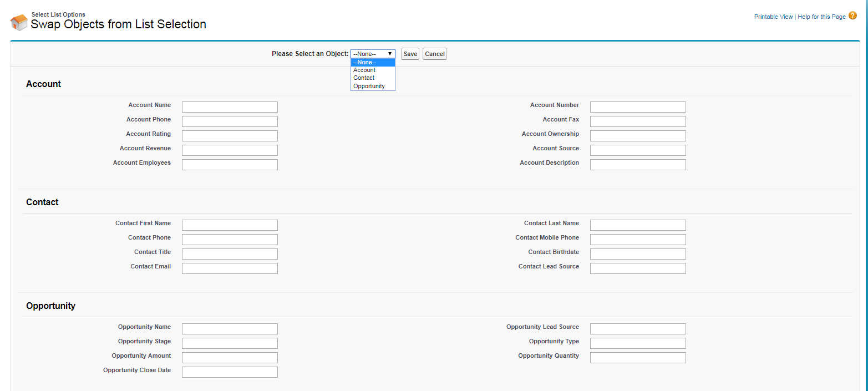Click the Save button
Viewport: 868px width, 391px height.
[x=410, y=54]
